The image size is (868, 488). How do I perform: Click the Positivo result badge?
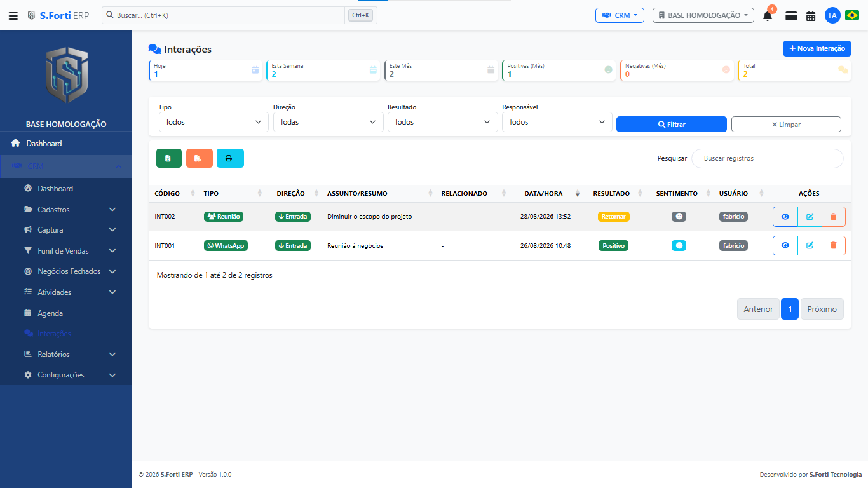pos(613,245)
